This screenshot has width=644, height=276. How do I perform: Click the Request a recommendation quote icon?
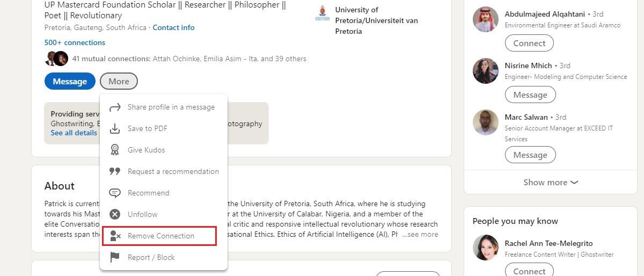pyautogui.click(x=115, y=171)
